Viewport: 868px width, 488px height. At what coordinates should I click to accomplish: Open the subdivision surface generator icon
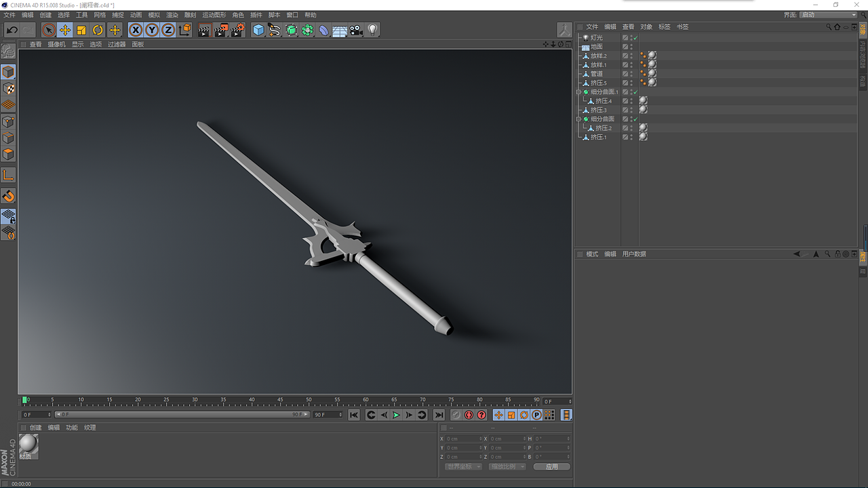coord(292,30)
